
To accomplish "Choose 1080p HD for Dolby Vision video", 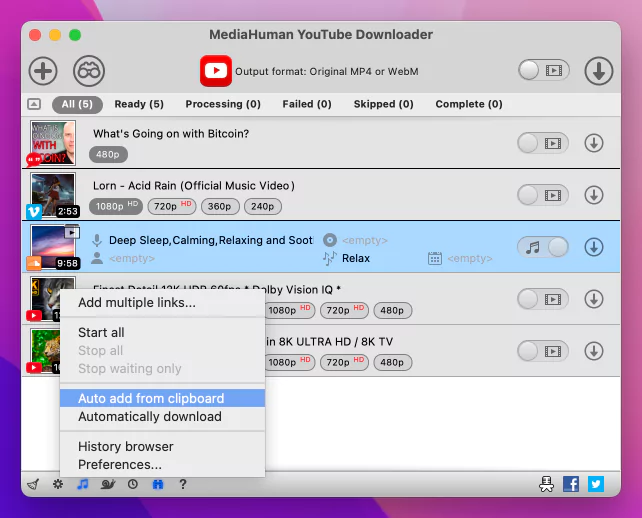I will 289,310.
